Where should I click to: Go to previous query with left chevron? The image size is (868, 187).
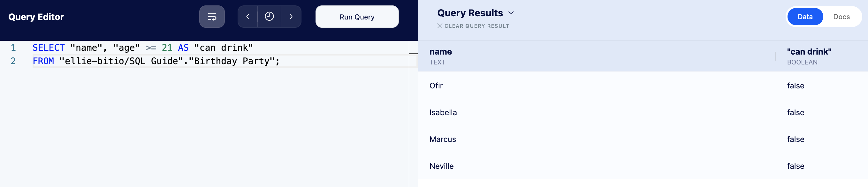pyautogui.click(x=248, y=17)
